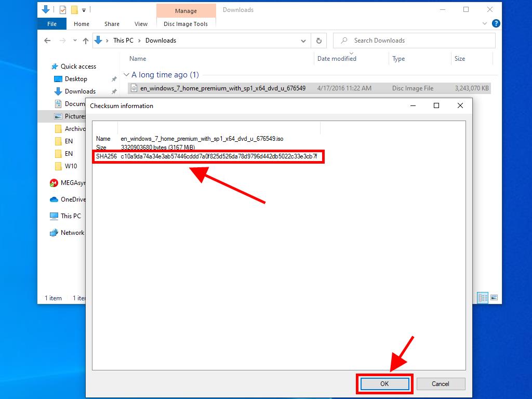
Task: Open Customize Quick Access Toolbar dropdown
Action: point(84,10)
